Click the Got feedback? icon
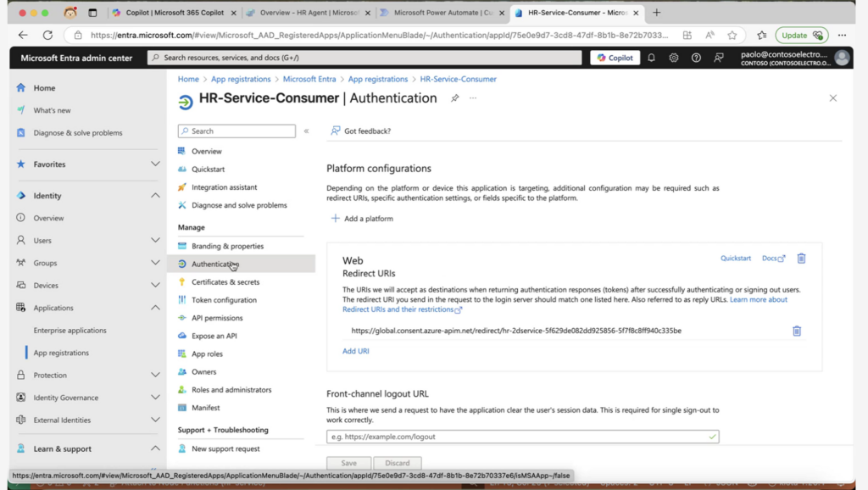The height and width of the screenshot is (490, 868). click(x=336, y=131)
